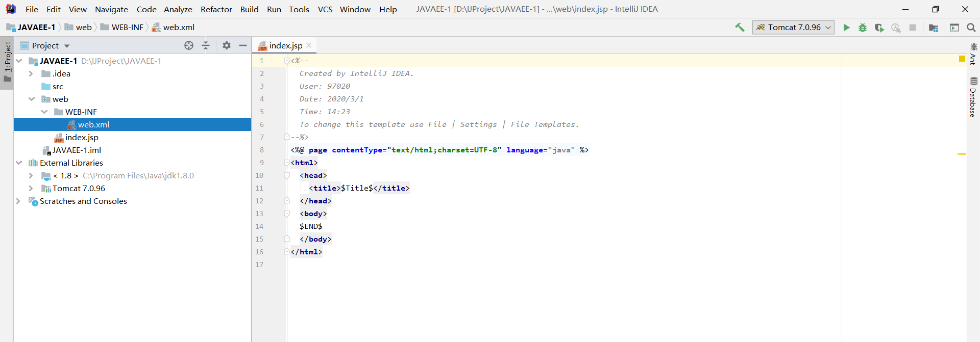
Task: Run Tomcat with green play icon
Action: (x=846, y=28)
